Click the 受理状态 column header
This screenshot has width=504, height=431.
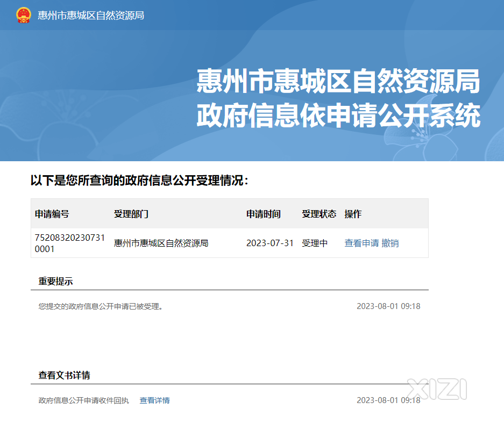click(319, 214)
